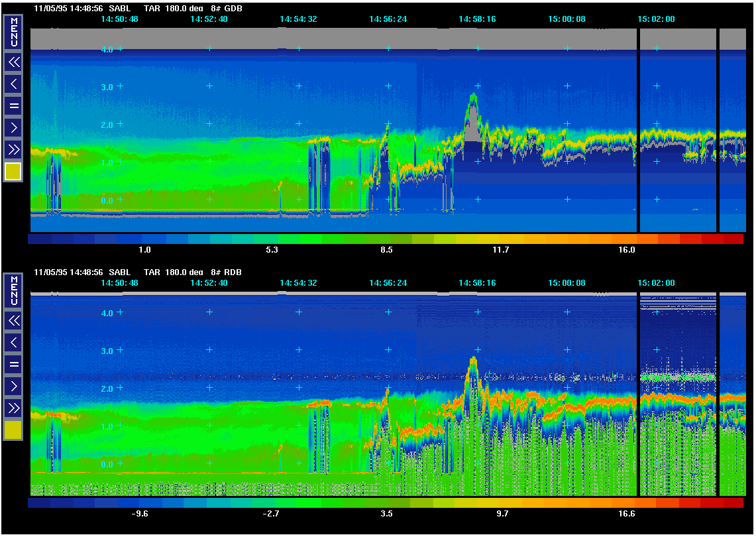Click the 2.0 altitude label in the bottom plot

[106, 388]
